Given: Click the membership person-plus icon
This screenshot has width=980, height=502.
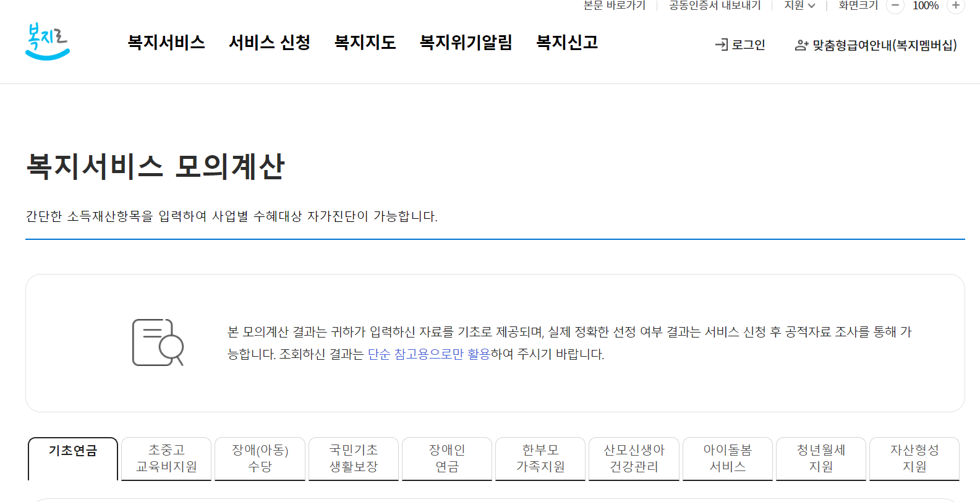Looking at the screenshot, I should pyautogui.click(x=801, y=45).
